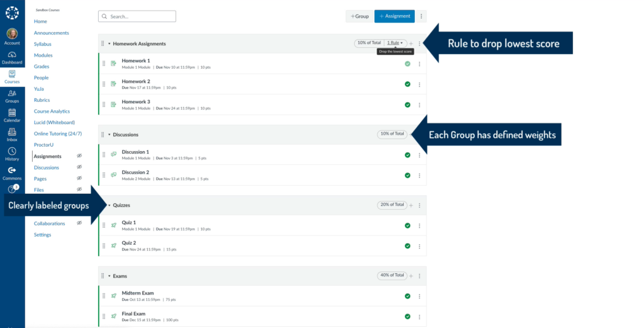Click the assignment Search field

[x=137, y=16]
